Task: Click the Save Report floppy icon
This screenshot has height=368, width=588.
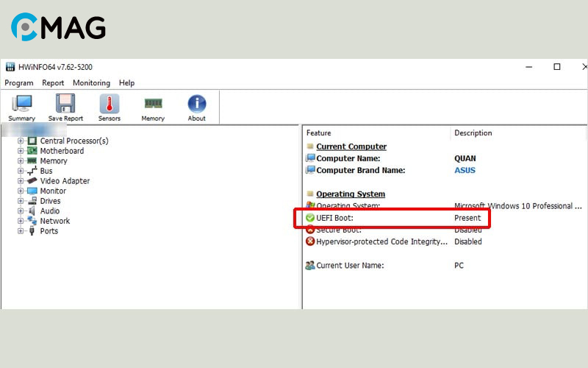Action: tap(65, 104)
